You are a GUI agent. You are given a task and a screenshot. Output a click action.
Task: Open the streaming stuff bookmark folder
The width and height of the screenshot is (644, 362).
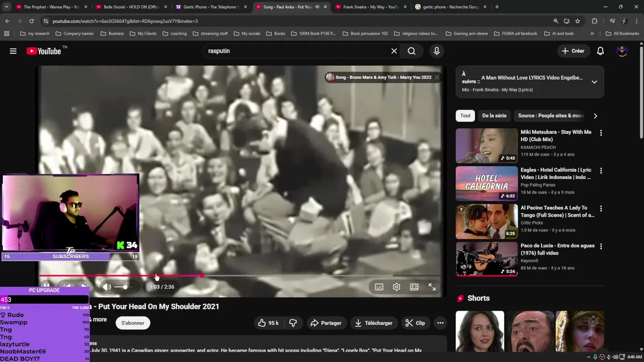(210, 34)
